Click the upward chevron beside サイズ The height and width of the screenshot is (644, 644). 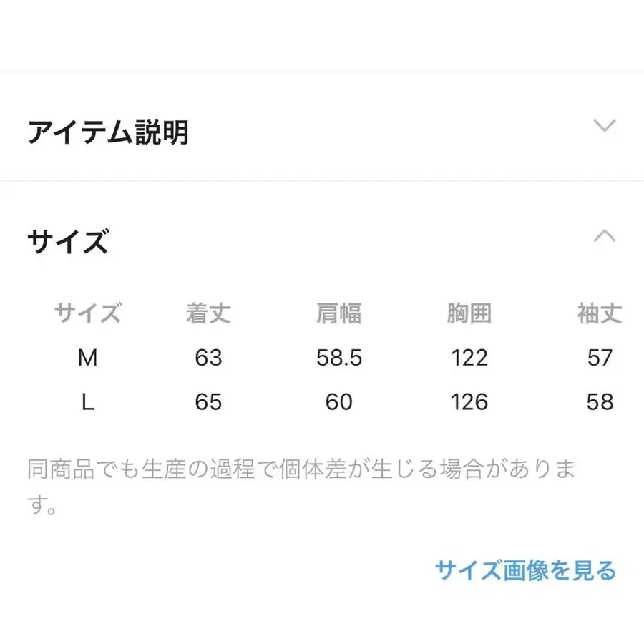click(605, 236)
